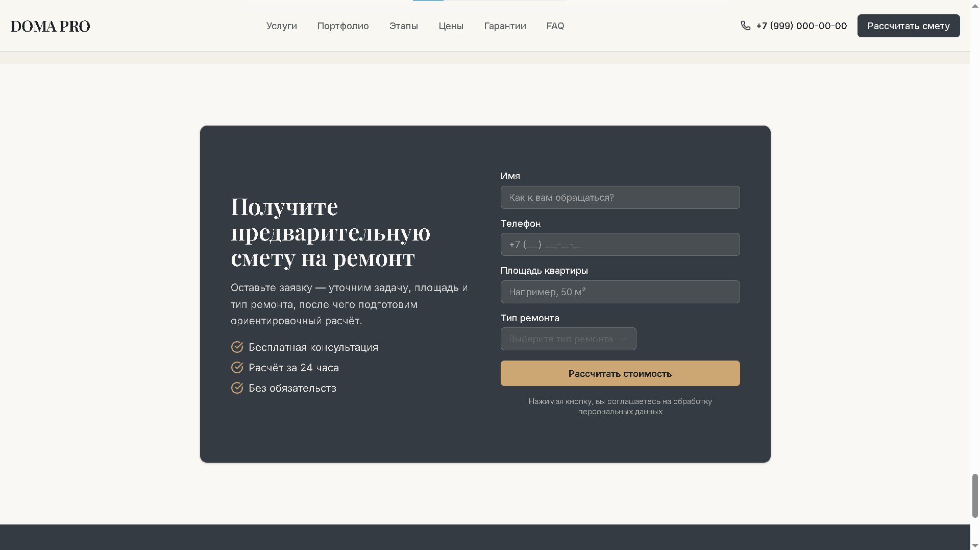This screenshot has width=980, height=550.
Task: Click the phone handset icon in header
Action: point(746,26)
